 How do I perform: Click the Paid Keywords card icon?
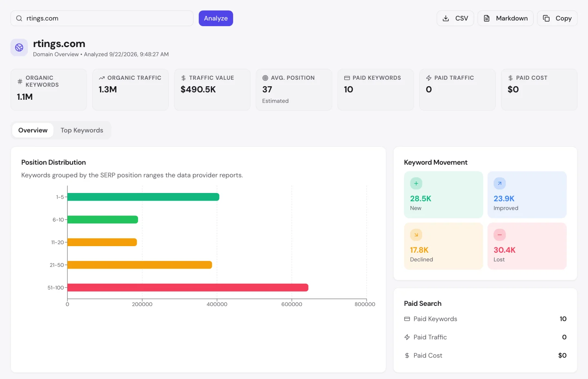pos(347,78)
